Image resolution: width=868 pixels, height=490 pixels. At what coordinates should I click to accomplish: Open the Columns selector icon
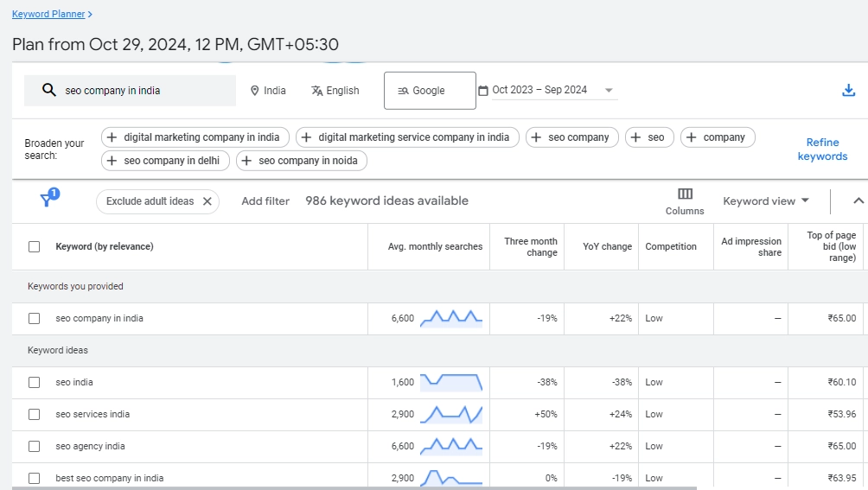click(685, 194)
